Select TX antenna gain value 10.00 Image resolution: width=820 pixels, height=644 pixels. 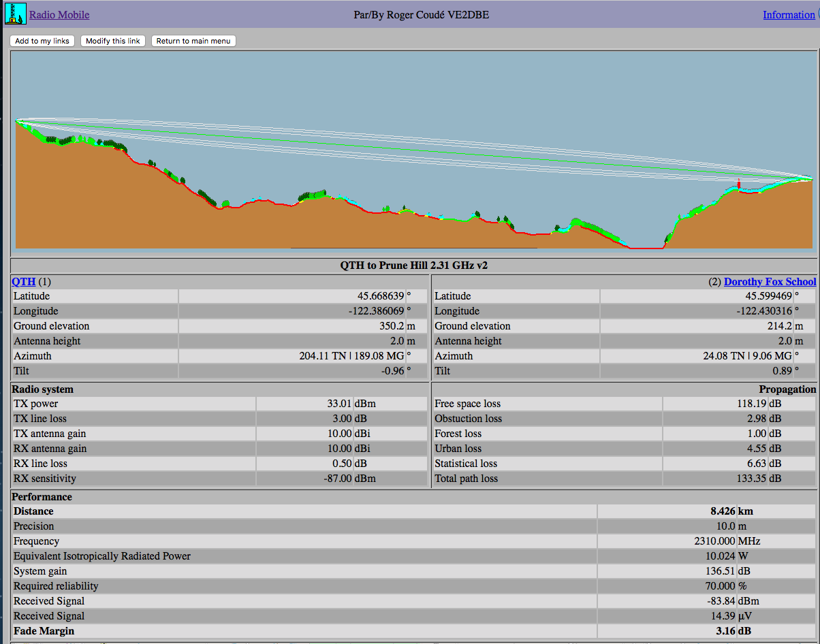pyautogui.click(x=338, y=434)
